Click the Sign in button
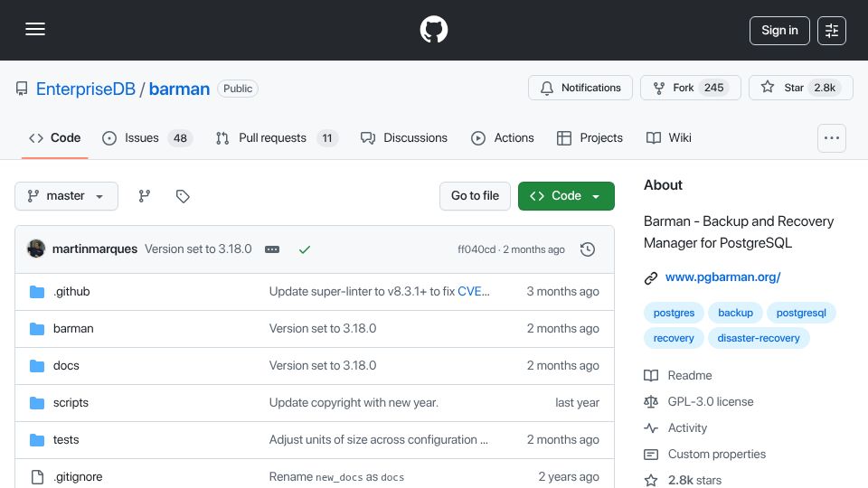Screen dimensions: 868x488 pyautogui.click(x=779, y=31)
